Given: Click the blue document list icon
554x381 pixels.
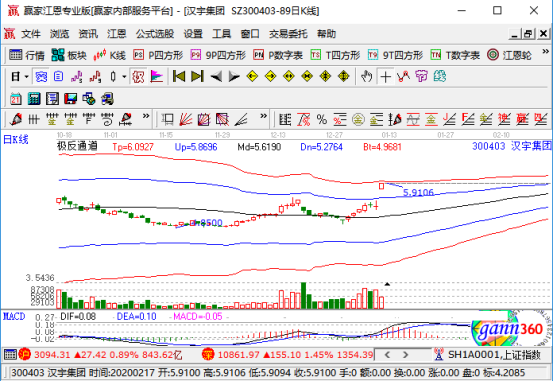Looking at the screenshot, I should [x=59, y=76].
